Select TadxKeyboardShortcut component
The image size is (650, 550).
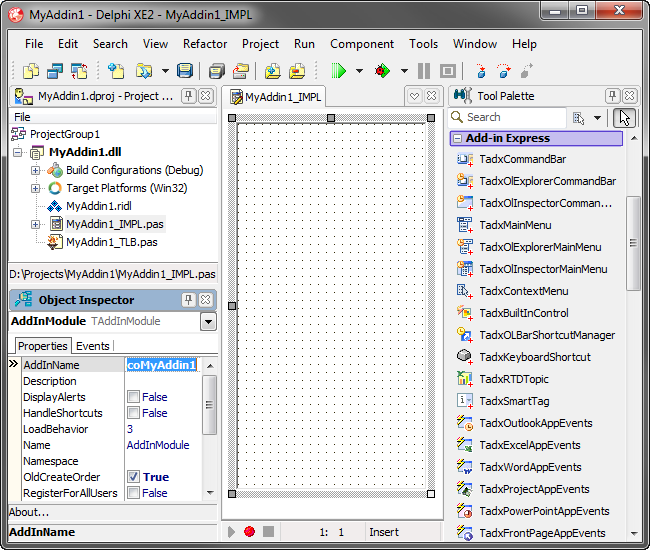[535, 357]
